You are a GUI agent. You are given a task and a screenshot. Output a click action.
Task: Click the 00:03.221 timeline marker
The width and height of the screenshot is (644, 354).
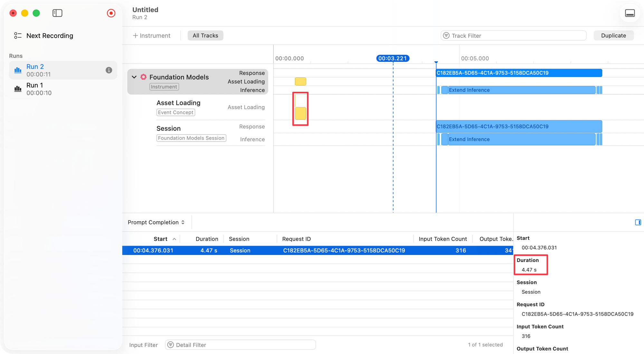[x=393, y=58]
